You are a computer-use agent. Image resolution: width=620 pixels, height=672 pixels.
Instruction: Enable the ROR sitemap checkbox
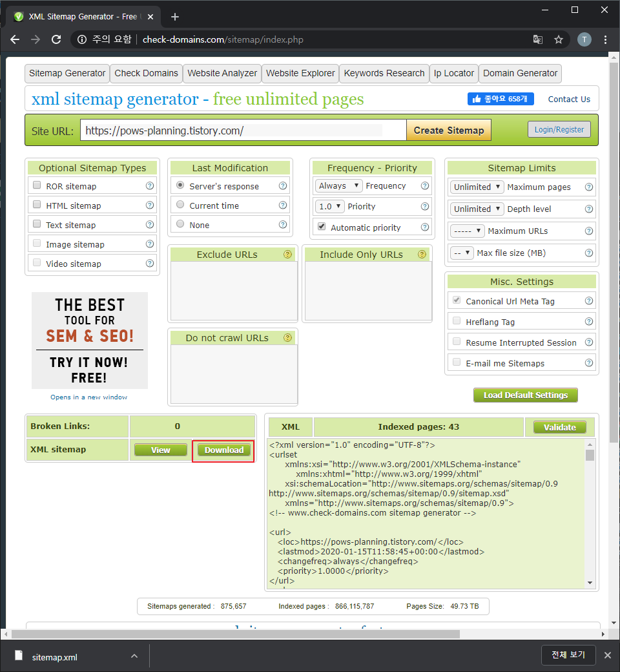coord(37,185)
